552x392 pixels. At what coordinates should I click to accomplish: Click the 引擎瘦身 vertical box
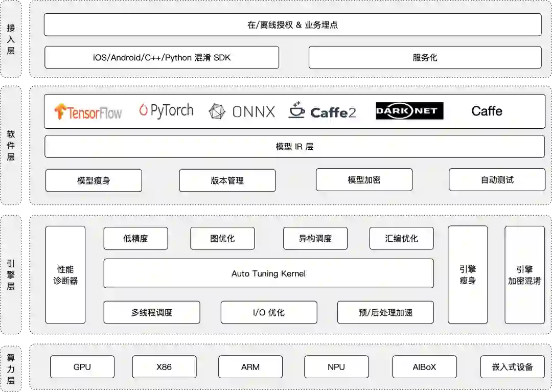[x=468, y=274]
